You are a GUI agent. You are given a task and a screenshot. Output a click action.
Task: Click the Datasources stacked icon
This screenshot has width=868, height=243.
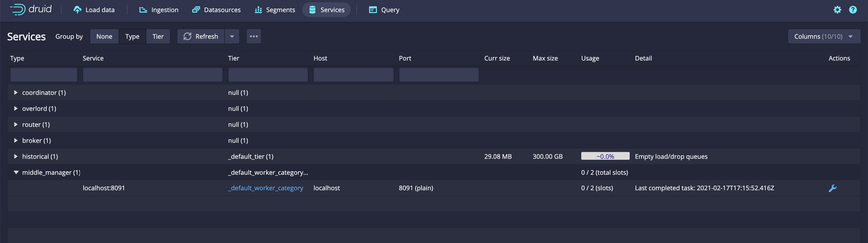click(x=196, y=10)
